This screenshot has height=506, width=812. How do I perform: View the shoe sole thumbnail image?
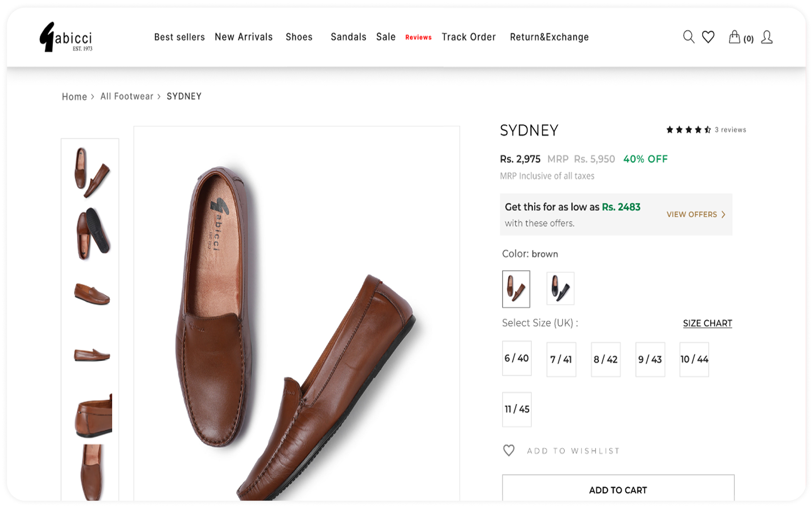click(x=92, y=233)
